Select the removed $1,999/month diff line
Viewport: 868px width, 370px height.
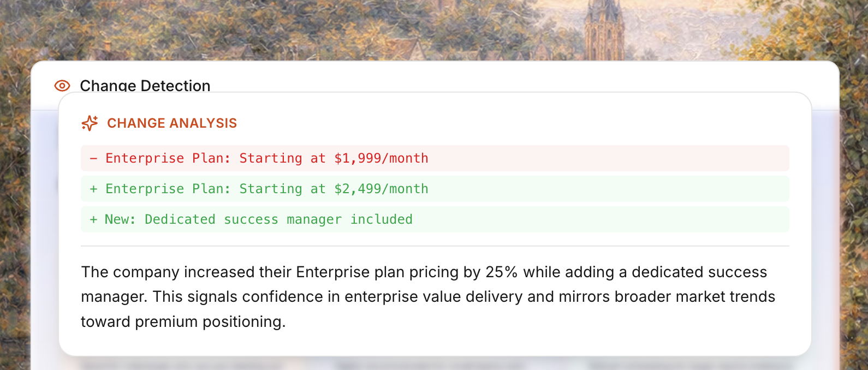(435, 158)
